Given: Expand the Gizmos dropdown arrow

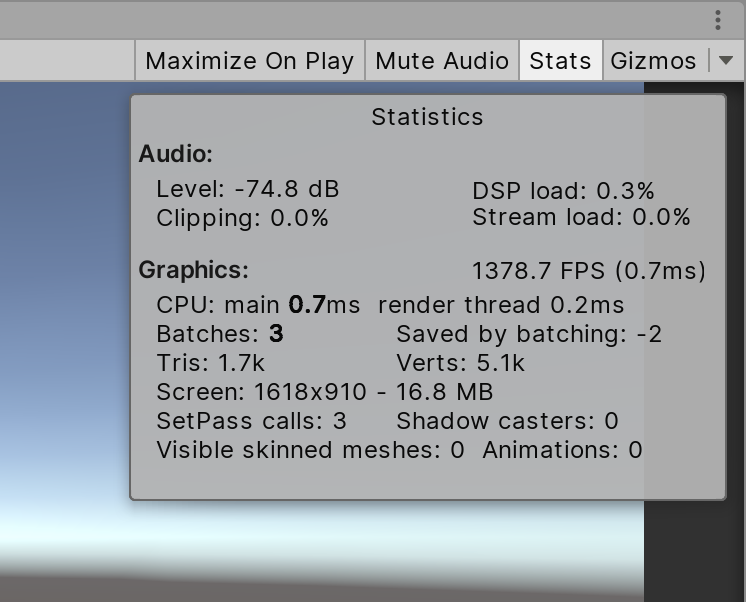Looking at the screenshot, I should (726, 61).
